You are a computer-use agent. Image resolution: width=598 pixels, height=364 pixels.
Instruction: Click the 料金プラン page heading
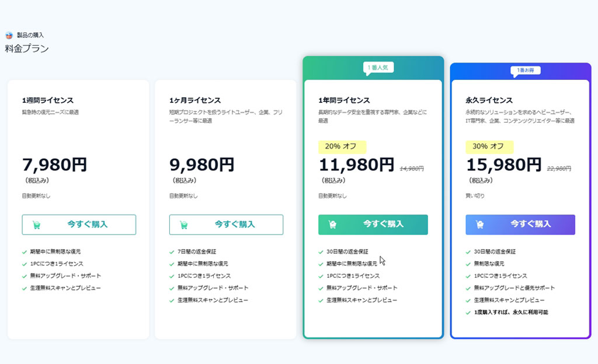click(27, 49)
